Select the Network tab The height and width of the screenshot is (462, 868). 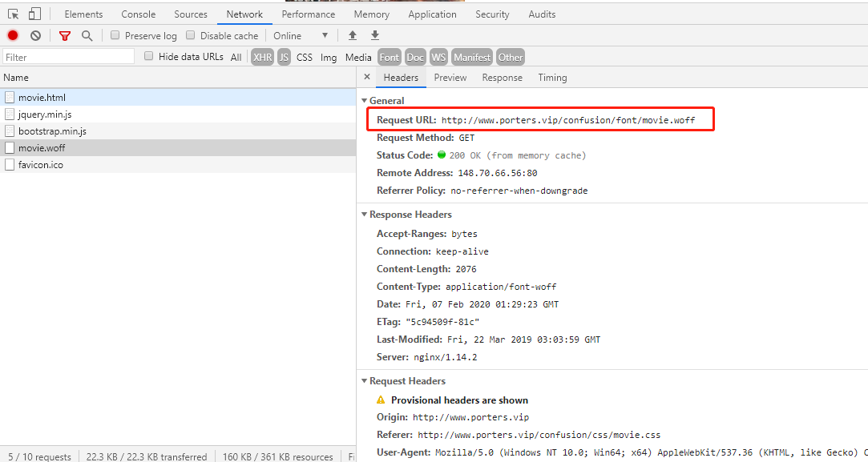244,14
